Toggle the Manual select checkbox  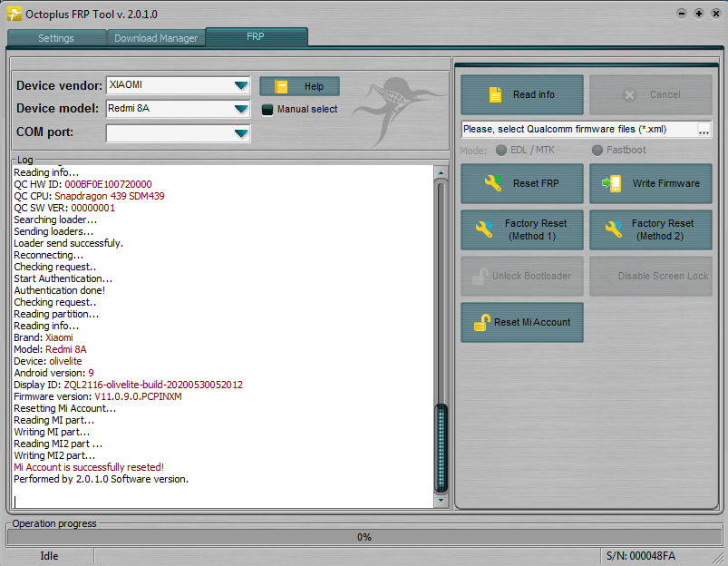267,109
